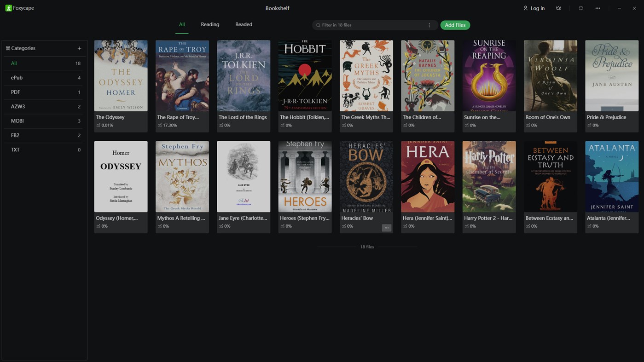Click progress icon under The Odyssey

click(98, 125)
